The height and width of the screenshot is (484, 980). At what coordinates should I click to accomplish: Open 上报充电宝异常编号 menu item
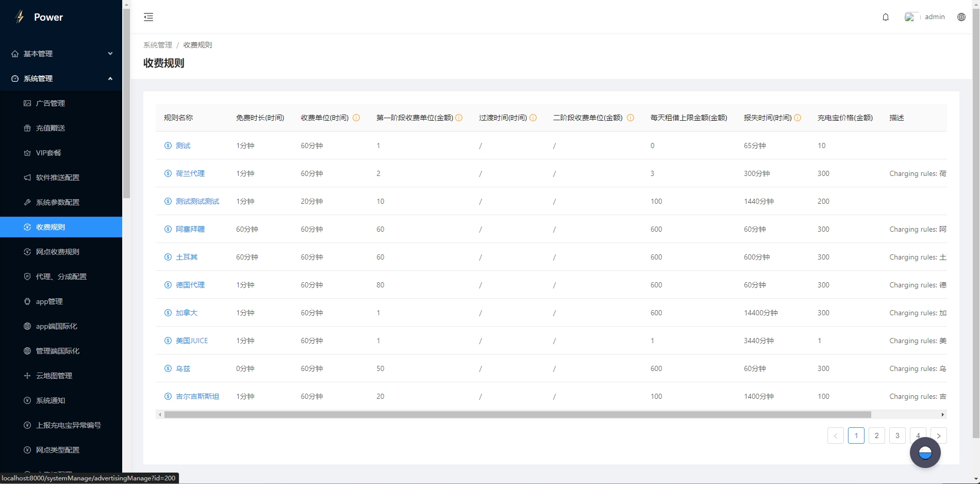(x=61, y=425)
